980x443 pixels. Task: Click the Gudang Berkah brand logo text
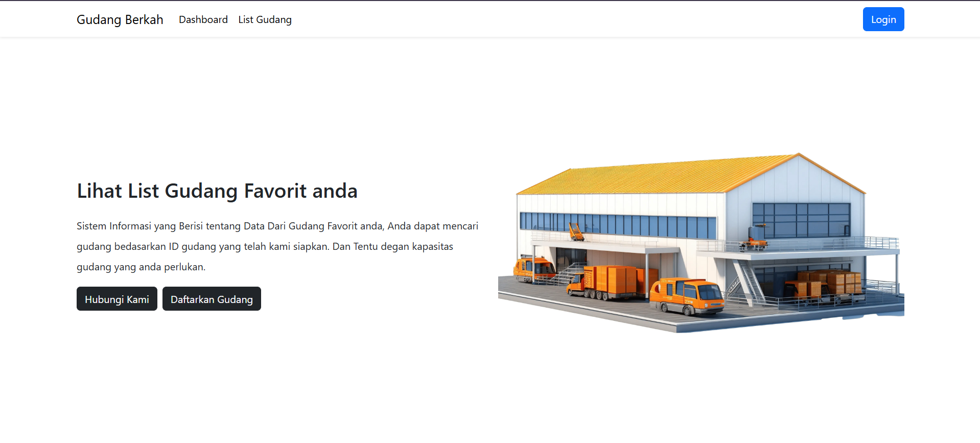click(120, 19)
